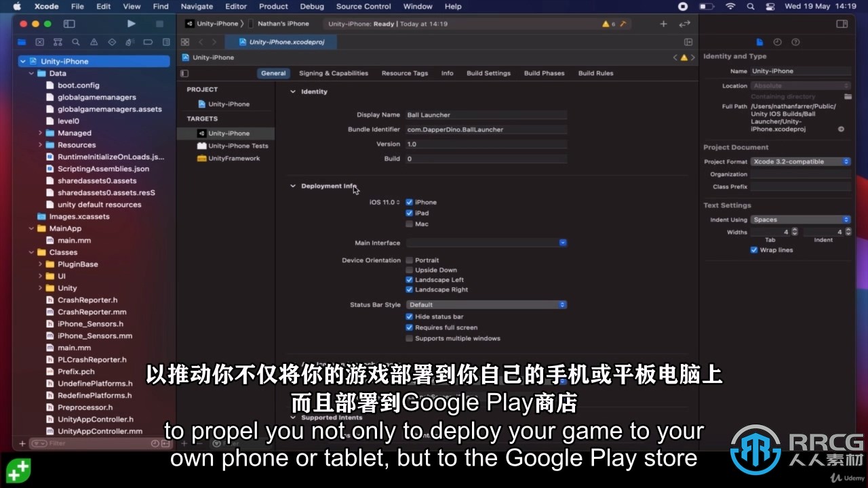Toggle Wrap lines checkbox
The image size is (868, 488).
(x=753, y=250)
